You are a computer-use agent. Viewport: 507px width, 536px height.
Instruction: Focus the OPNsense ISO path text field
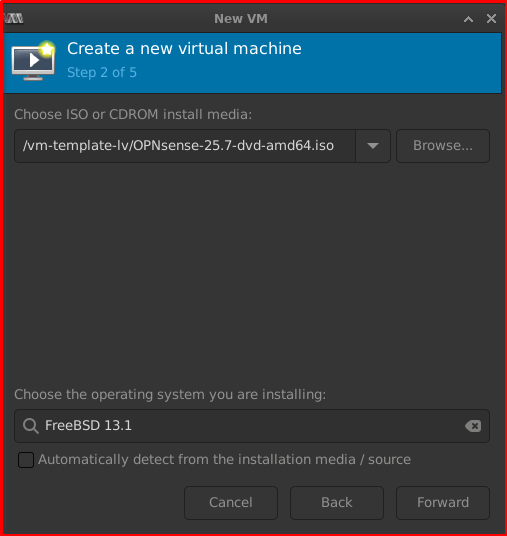[x=185, y=146]
